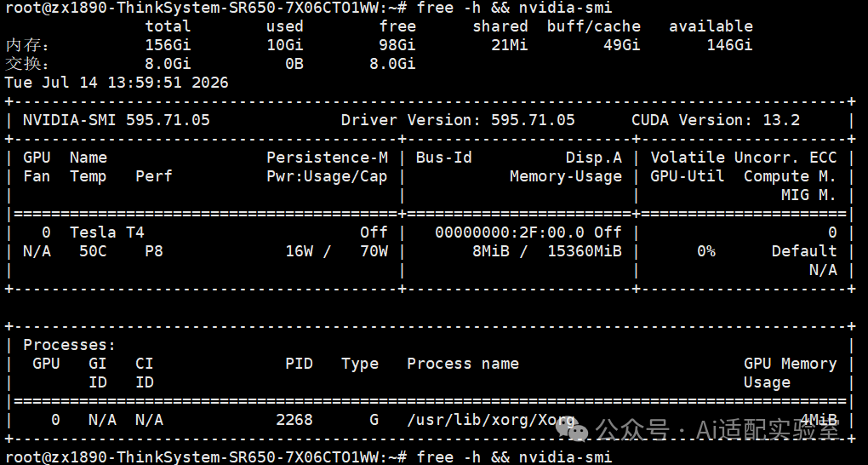Click the top command line free -h && nvidia-smi
This screenshot has width=868, height=465.
[x=514, y=8]
